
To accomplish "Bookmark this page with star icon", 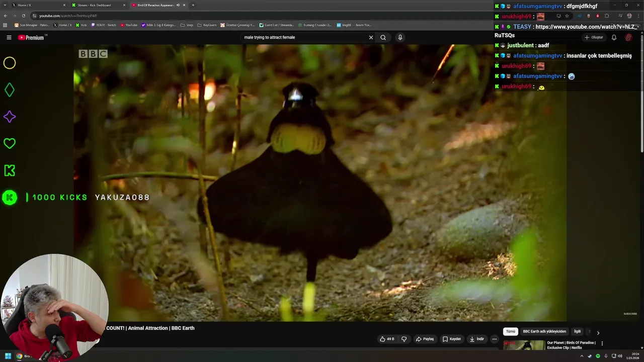I will click(x=567, y=16).
